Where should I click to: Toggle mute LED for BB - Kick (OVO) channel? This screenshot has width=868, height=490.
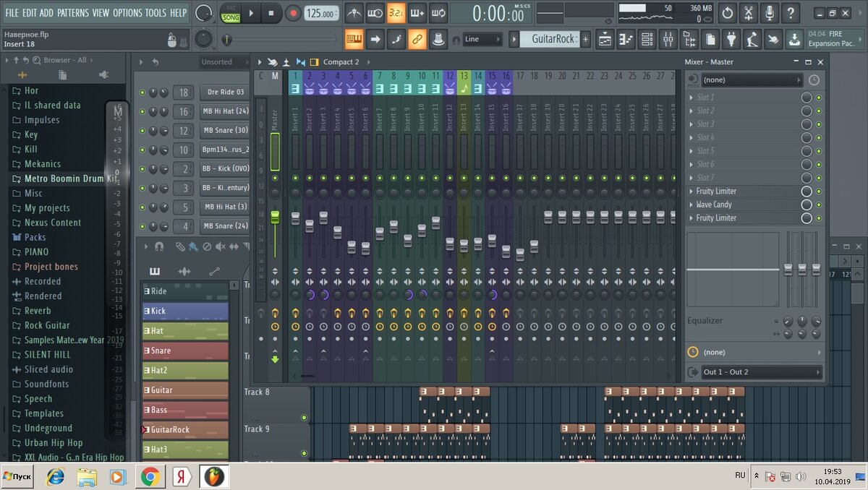(x=142, y=169)
